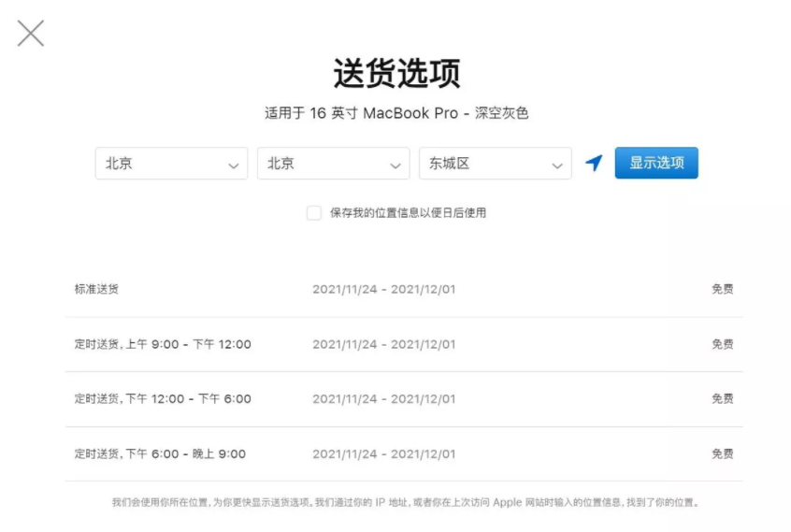Viewport: 791px width, 532px height.
Task: Select 定时送货, 下午 6:00 - 晚上 9:00
Action: click(x=160, y=453)
